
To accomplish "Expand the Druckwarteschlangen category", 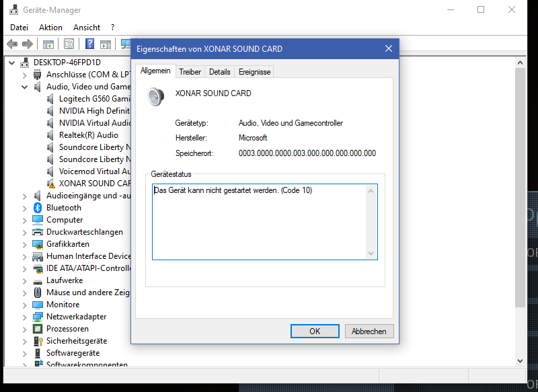I will (x=24, y=232).
